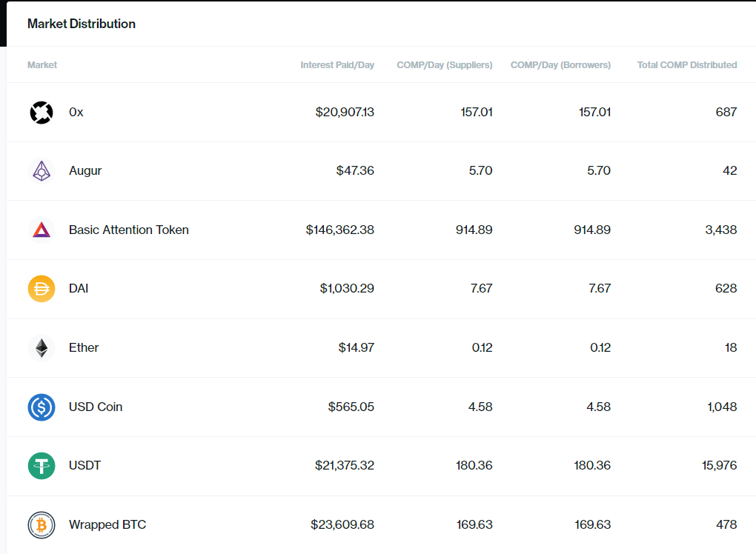Click USDT total distributed 15,976
The width and height of the screenshot is (756, 554).
pos(720,465)
